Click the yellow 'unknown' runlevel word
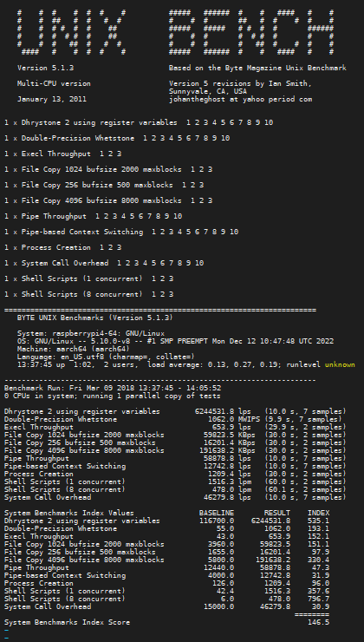 [x=340, y=364]
